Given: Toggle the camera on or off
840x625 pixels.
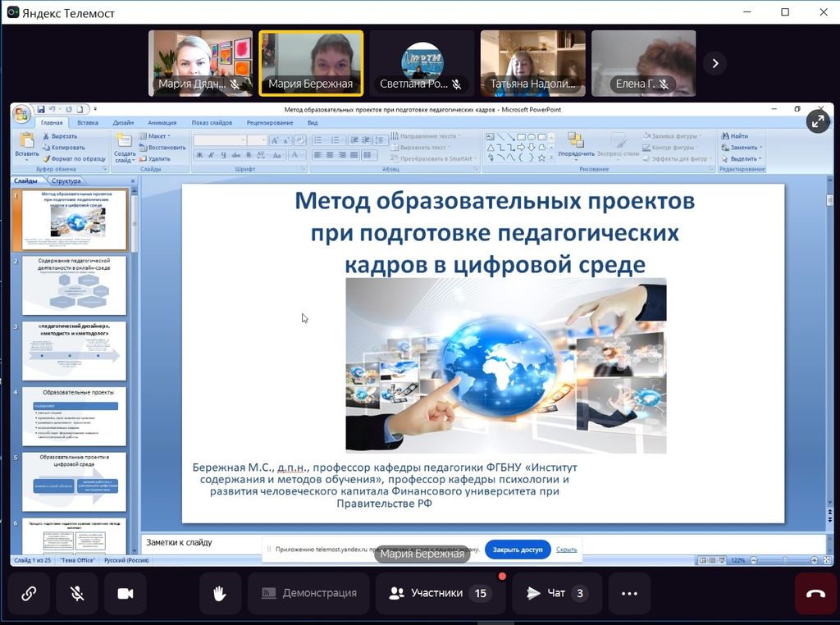Looking at the screenshot, I should pyautogui.click(x=126, y=594).
